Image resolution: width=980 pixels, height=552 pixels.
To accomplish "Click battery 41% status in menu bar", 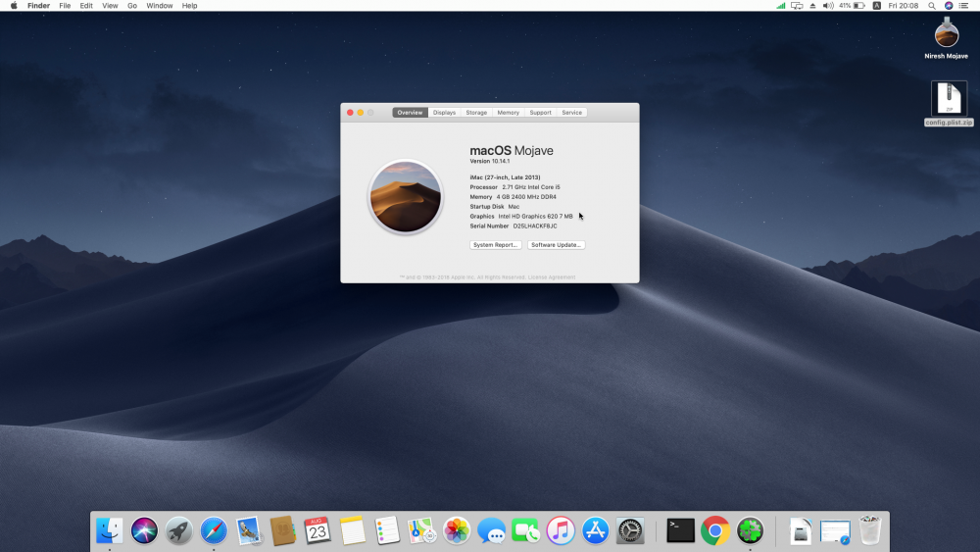I will [x=852, y=6].
